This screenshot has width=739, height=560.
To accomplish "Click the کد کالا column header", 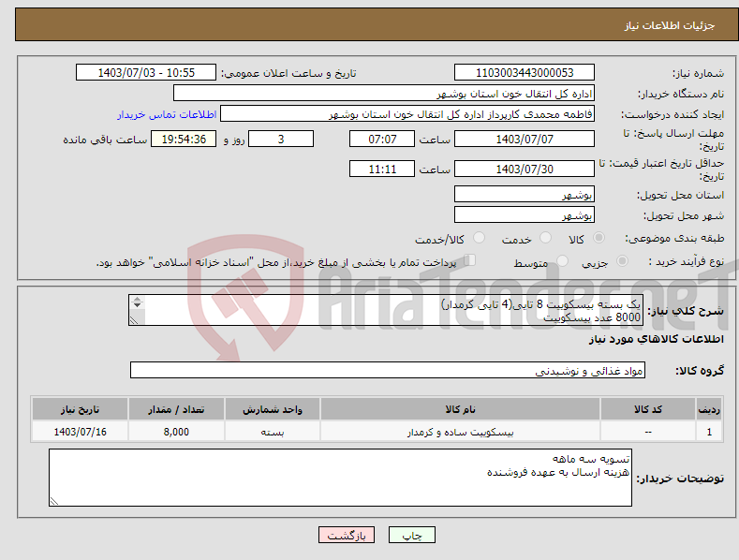I will pos(648,409).
